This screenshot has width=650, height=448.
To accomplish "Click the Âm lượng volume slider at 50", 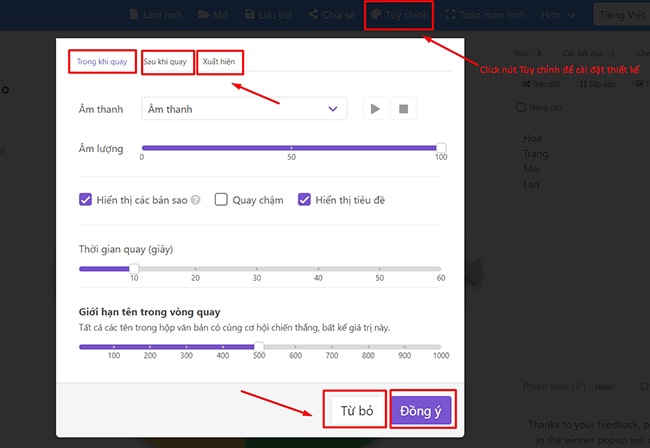I will (x=291, y=148).
